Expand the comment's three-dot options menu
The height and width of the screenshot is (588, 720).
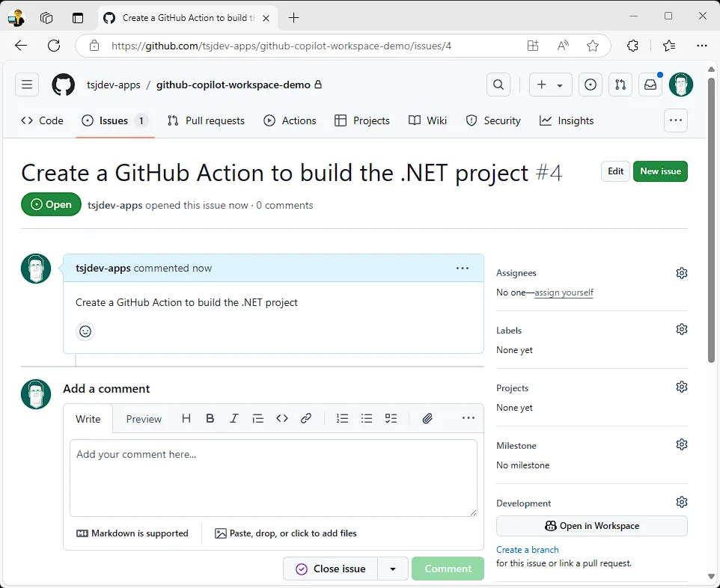tap(463, 269)
